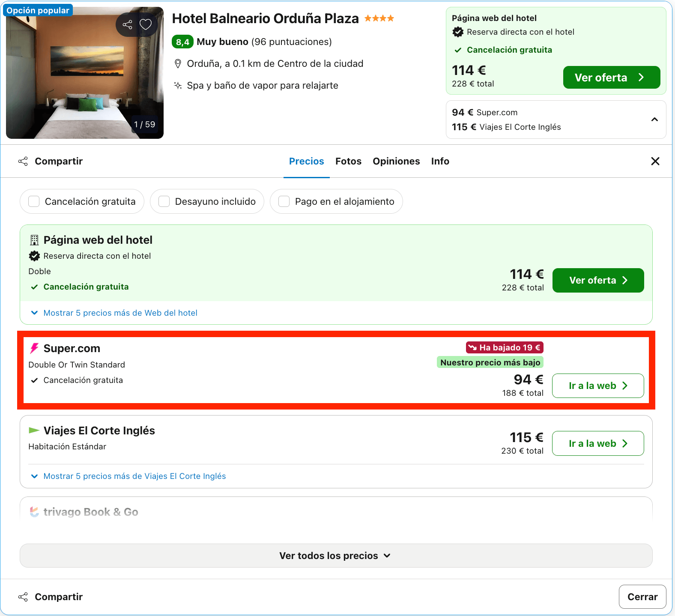The width and height of the screenshot is (675, 616).
Task: Click the 188 € total price text
Action: pos(523,393)
